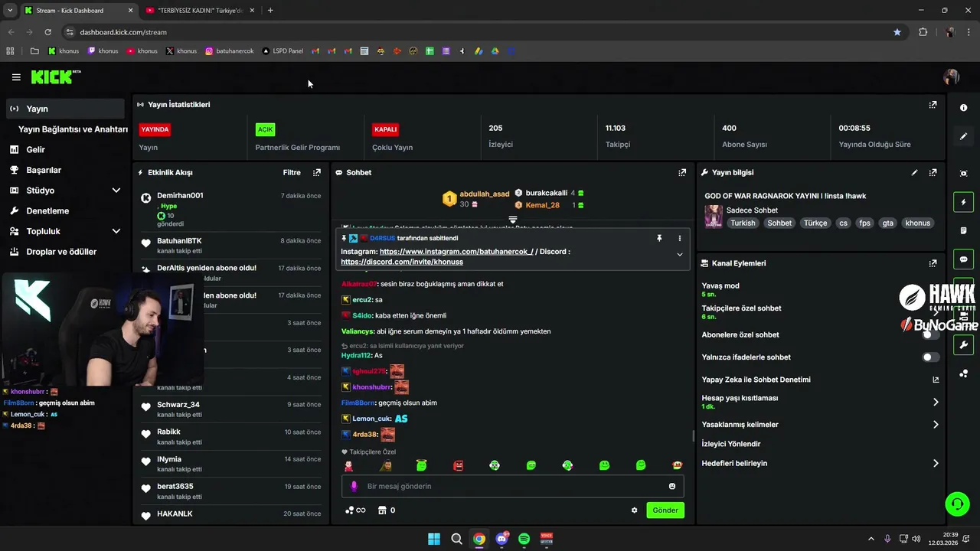The image size is (980, 551).
Task: Toggle Yalnızca ifadelerle sohbet switch
Action: (931, 357)
